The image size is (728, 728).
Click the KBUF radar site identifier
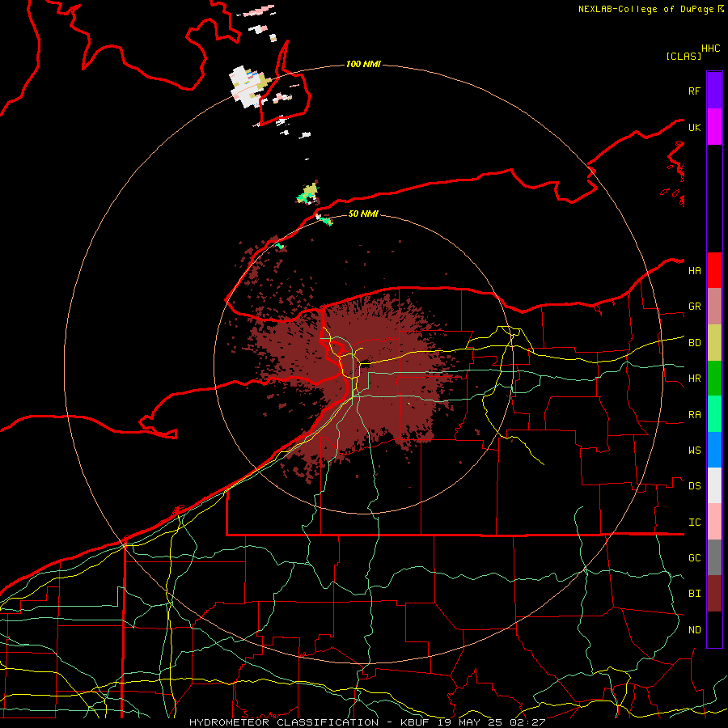[x=413, y=722]
